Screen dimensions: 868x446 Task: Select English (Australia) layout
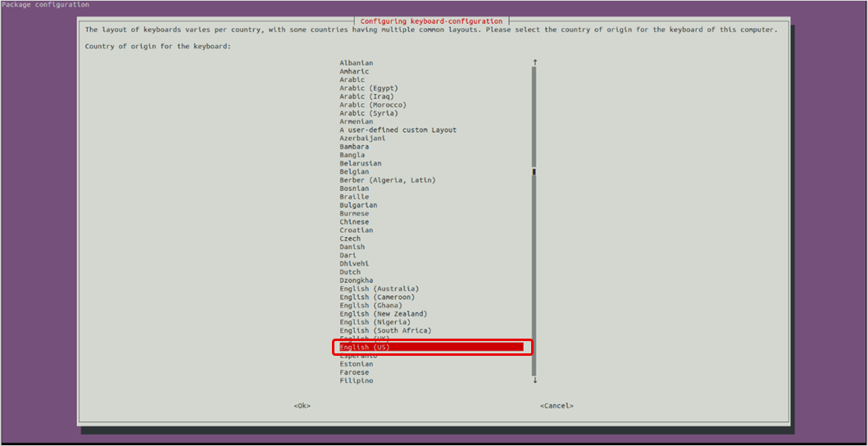click(379, 289)
